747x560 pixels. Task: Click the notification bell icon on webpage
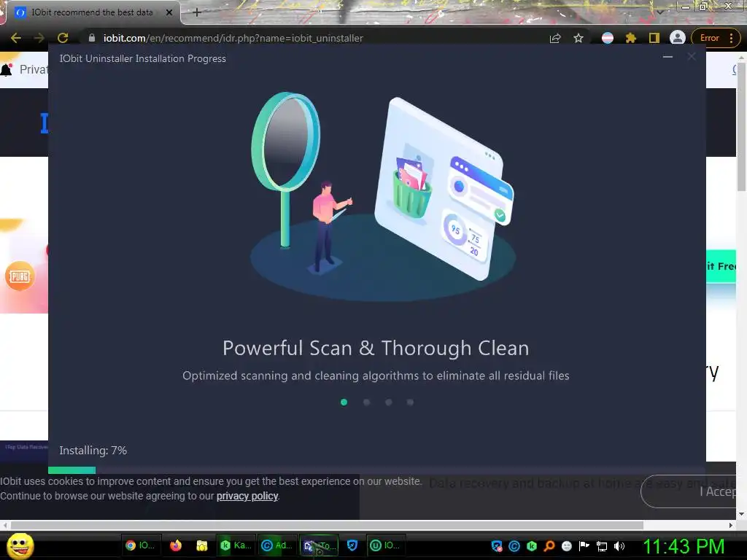click(7, 69)
